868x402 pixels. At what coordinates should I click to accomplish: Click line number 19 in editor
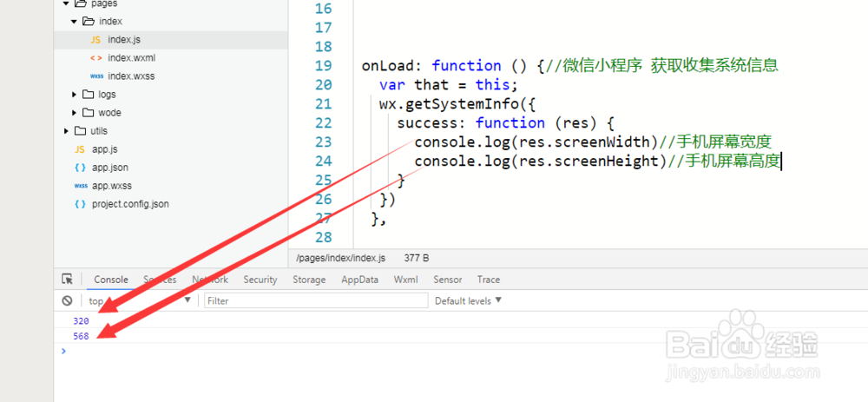323,66
